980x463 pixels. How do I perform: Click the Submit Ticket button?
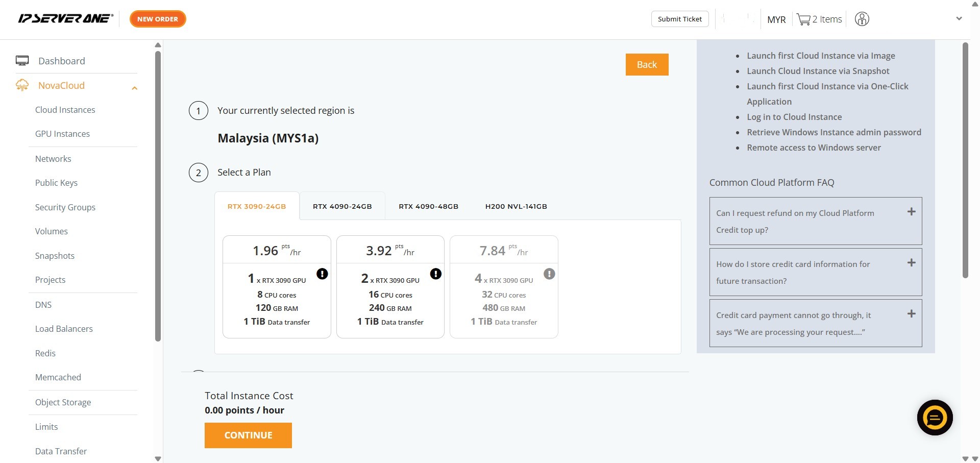[x=679, y=19]
